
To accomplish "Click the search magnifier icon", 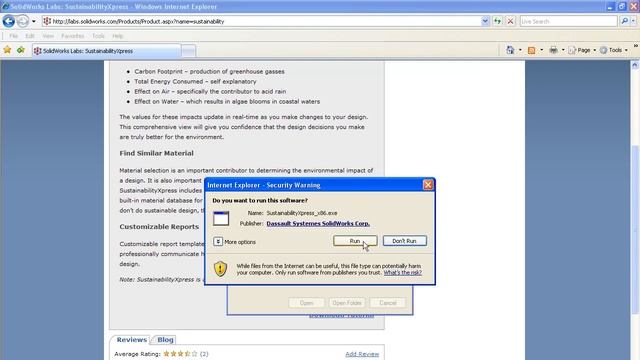I will pyautogui.click(x=624, y=21).
